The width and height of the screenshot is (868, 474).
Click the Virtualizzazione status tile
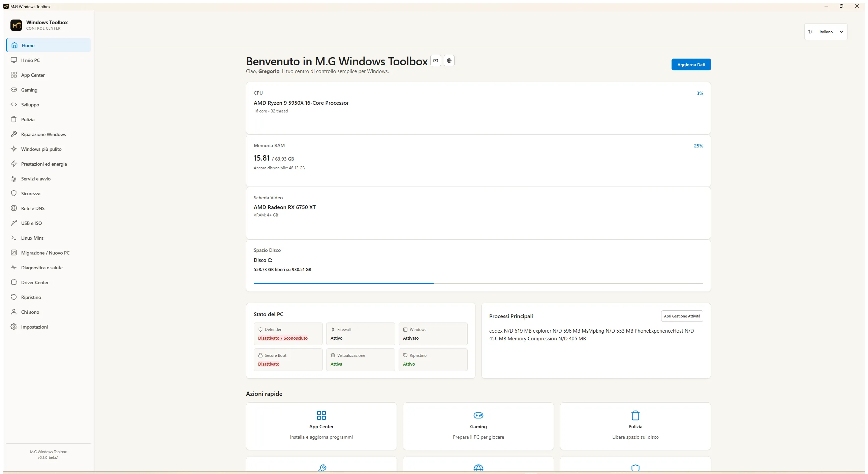pos(361,360)
